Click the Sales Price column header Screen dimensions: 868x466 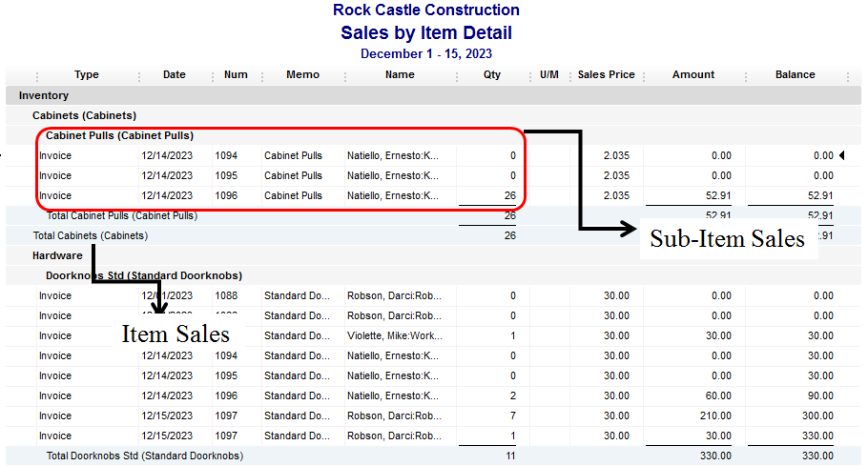606,75
